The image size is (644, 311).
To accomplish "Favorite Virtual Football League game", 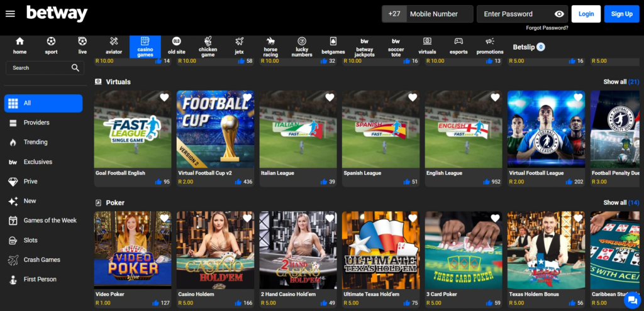I will coord(578,97).
